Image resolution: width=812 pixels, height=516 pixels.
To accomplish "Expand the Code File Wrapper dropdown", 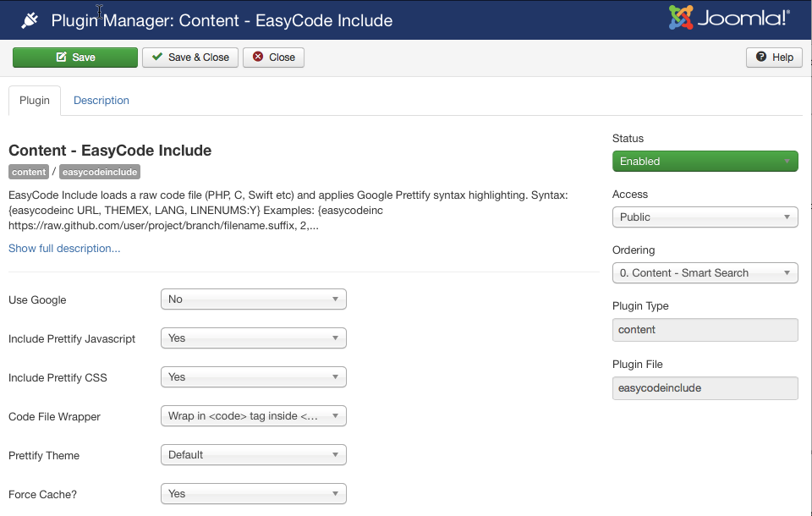I will pos(253,416).
